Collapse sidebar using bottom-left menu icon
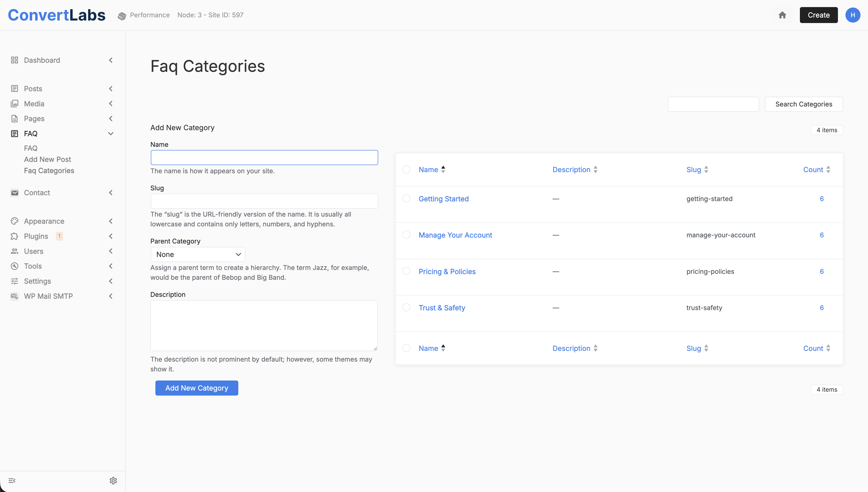This screenshot has width=868, height=492. (x=12, y=481)
